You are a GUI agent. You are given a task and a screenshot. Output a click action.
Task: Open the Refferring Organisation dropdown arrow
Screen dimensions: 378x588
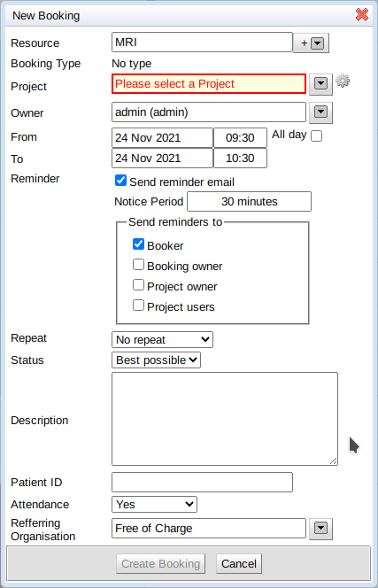(320, 529)
